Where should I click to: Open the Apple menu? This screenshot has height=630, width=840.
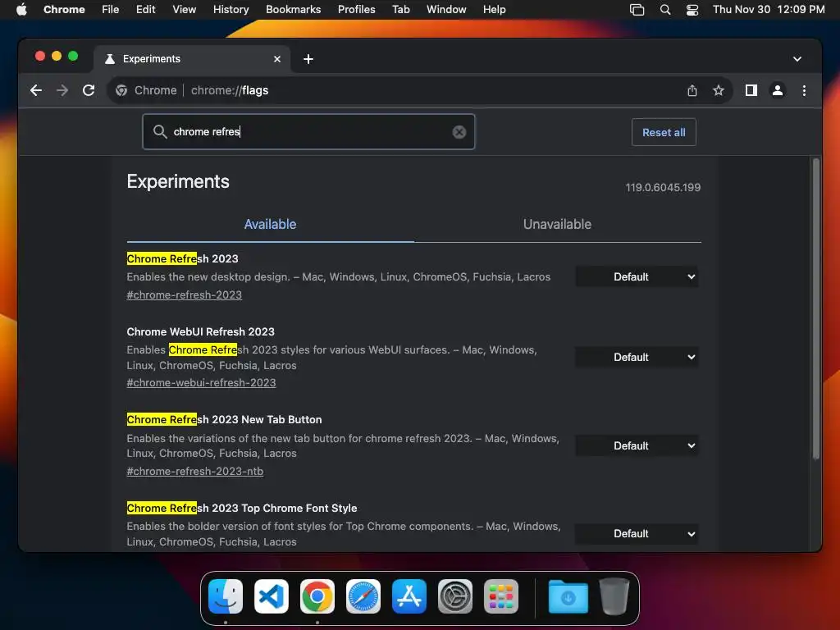pos(21,10)
